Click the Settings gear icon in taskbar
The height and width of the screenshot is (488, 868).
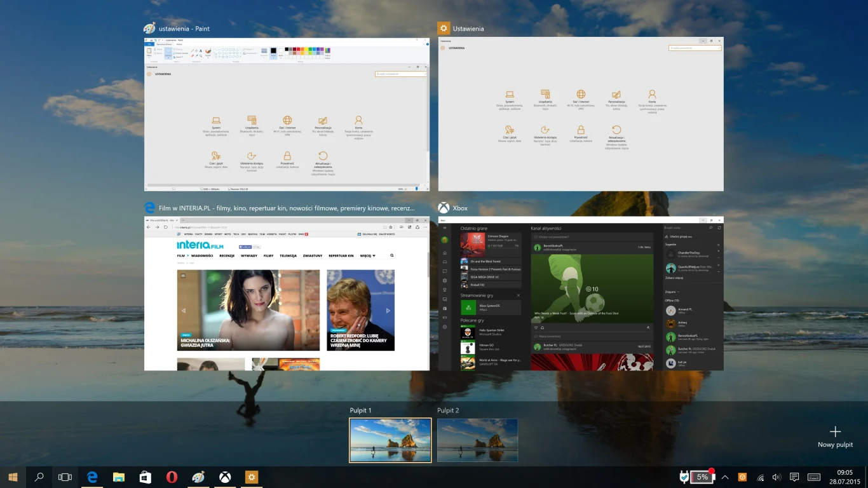252,477
